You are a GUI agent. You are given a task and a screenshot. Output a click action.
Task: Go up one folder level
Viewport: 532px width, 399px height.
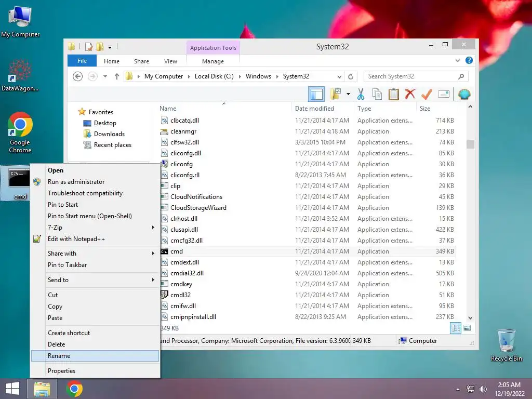[x=117, y=76]
